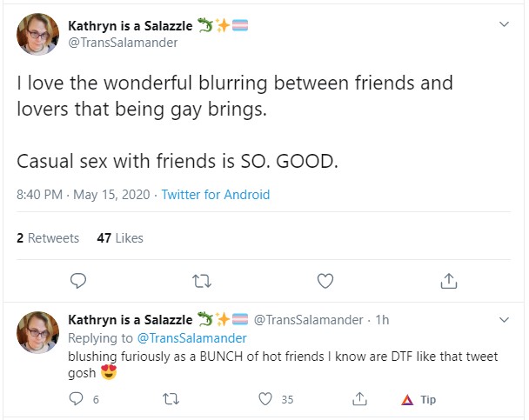Expand reply tweet options chevron
Viewport: 529px width, 420px height.
tap(504, 319)
